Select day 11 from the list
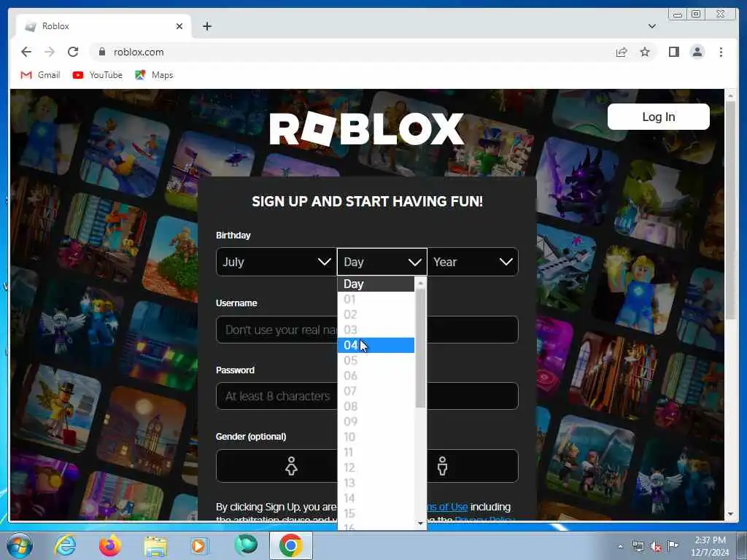Screen dimensions: 747x560 pos(376,452)
